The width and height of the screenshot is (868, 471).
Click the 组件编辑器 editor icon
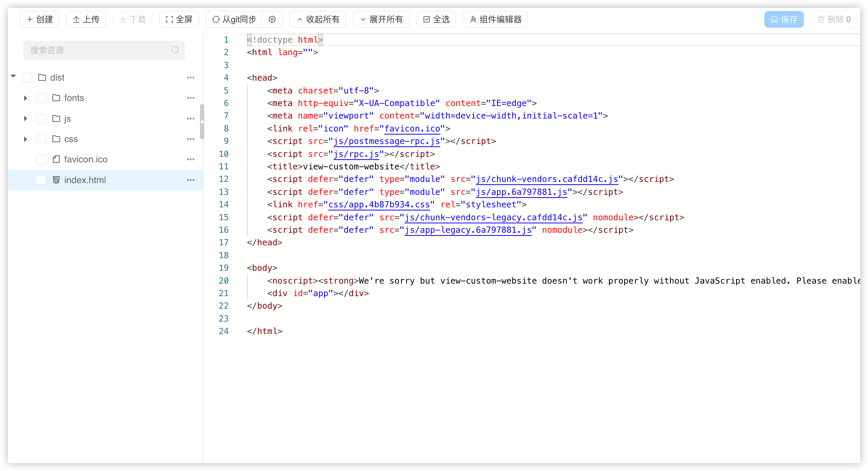473,20
